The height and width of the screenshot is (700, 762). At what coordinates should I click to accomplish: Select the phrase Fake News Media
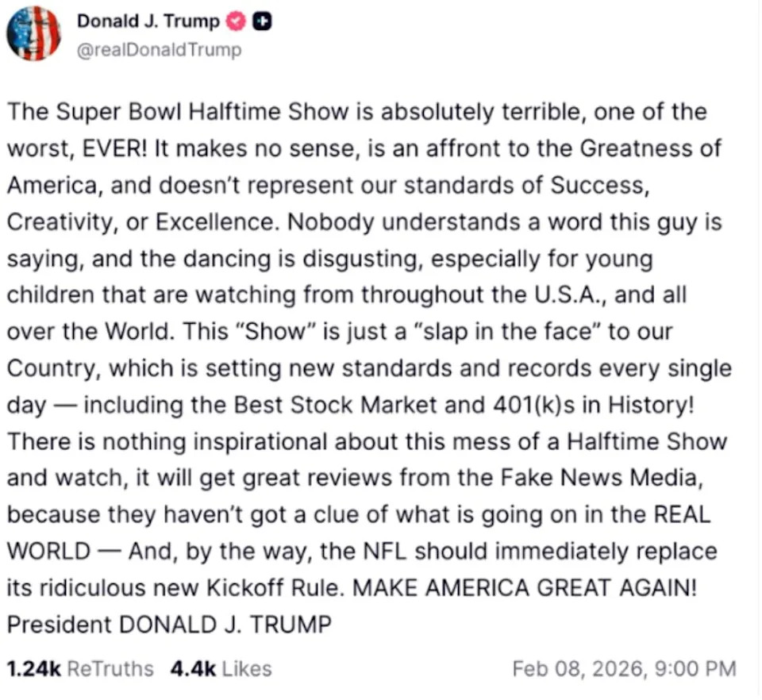(x=600, y=477)
